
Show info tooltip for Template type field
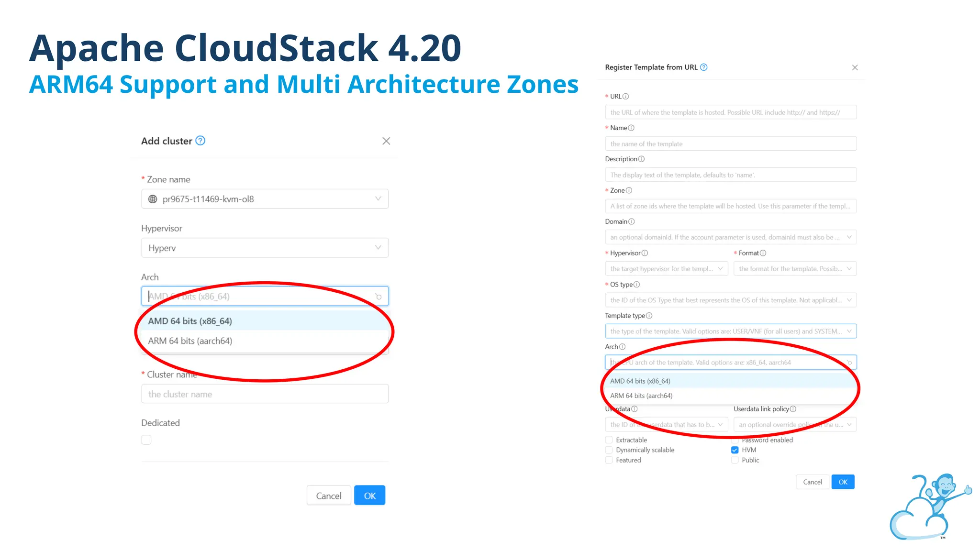(649, 316)
